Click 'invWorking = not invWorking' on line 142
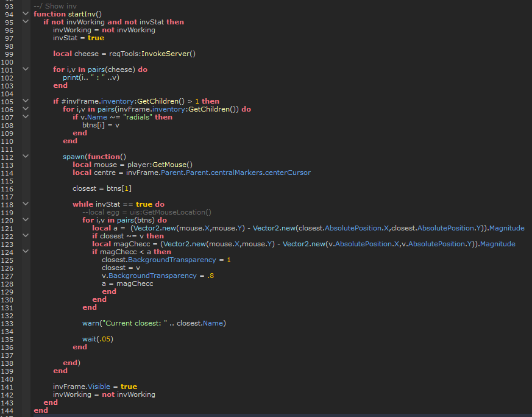 104,394
